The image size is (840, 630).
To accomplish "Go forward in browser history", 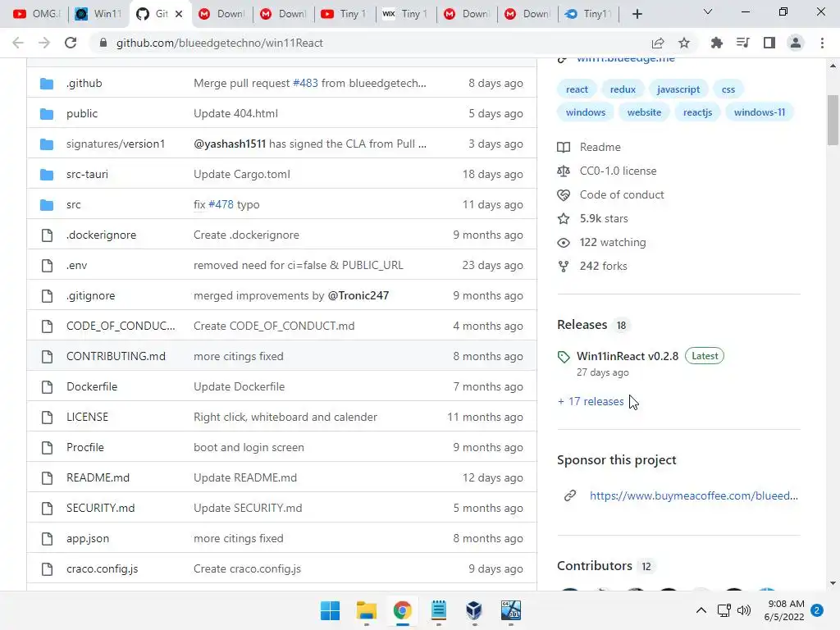I will tap(44, 43).
